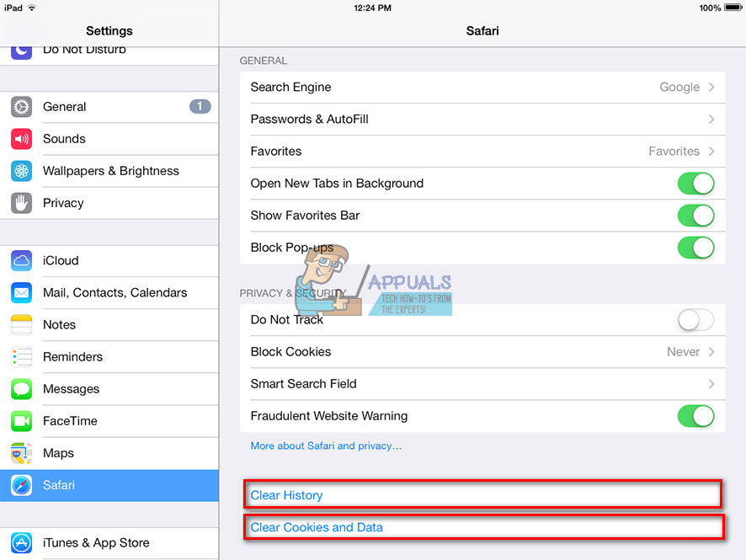
Task: Tap the Messages speech bubble icon
Action: pos(21,389)
